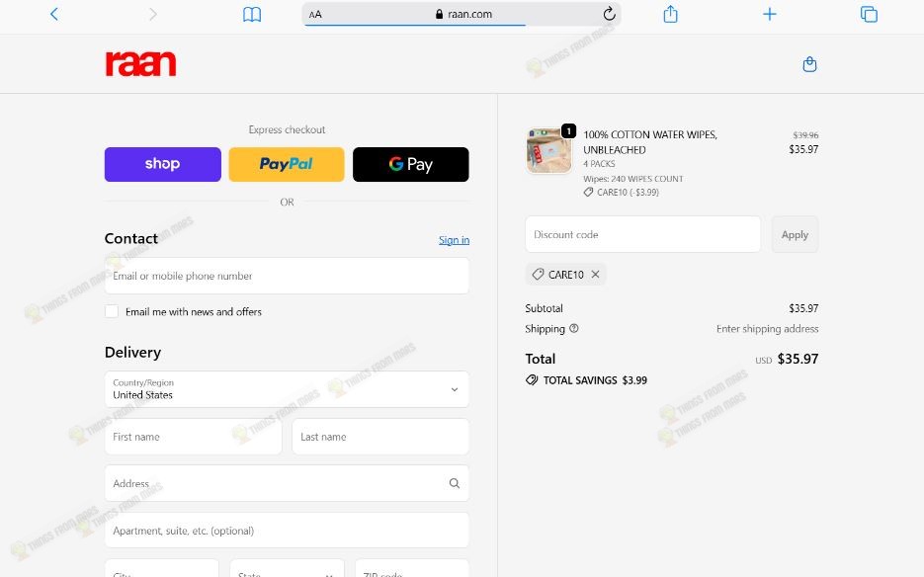
Task: Click the browser forward arrow
Action: tap(152, 14)
